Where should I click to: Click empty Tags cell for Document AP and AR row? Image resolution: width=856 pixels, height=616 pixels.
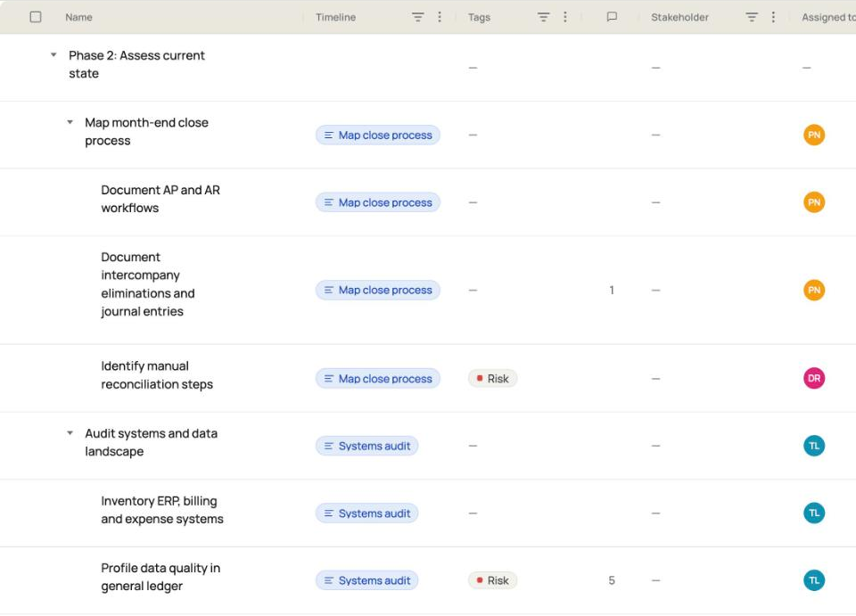click(x=473, y=202)
